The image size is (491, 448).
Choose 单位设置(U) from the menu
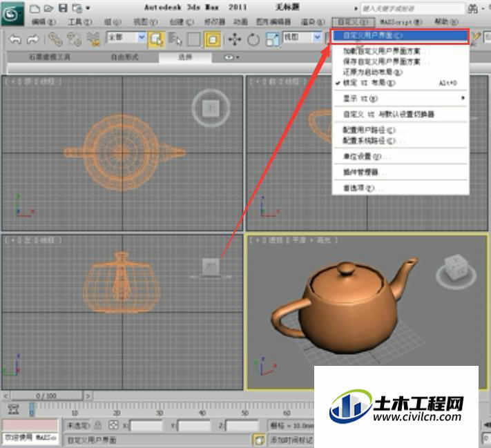pos(401,157)
